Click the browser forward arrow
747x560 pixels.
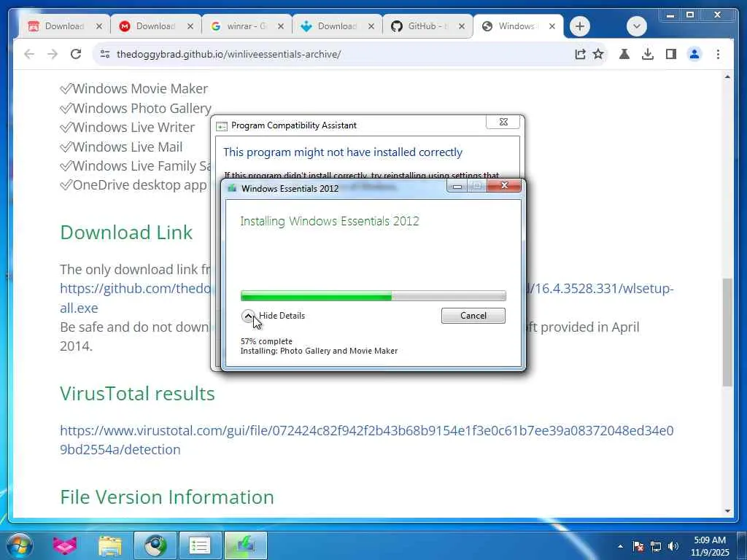pos(53,54)
